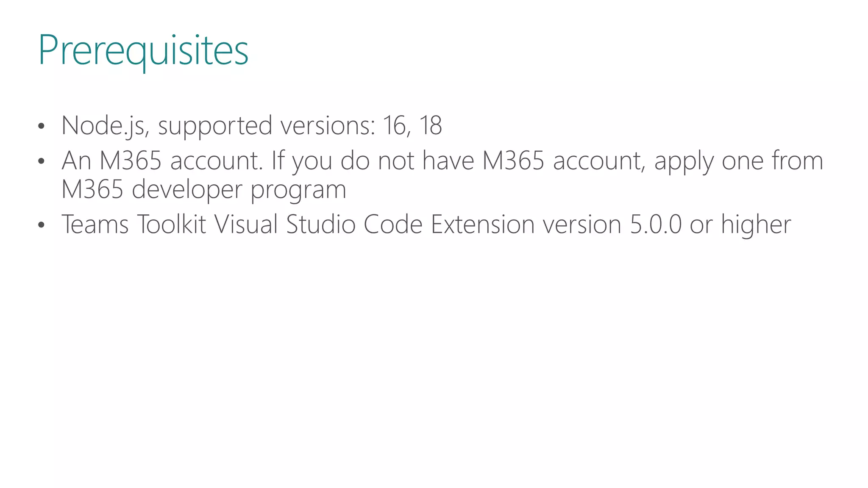Click the word Toolkit
868x488 pixels.
171,225
